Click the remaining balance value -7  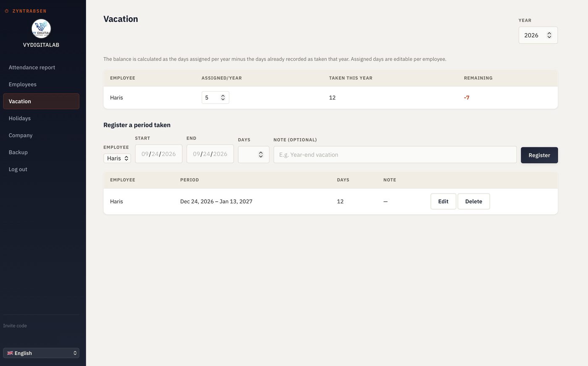467,97
